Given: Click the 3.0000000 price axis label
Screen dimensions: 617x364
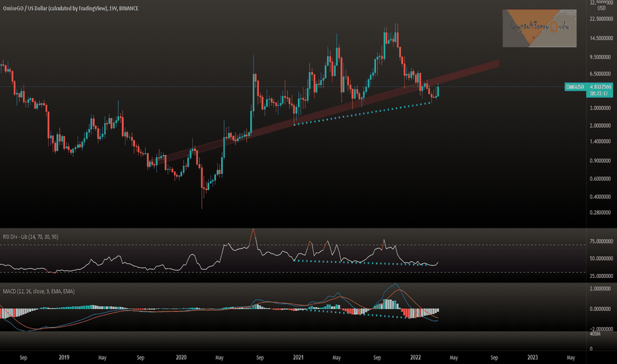Looking at the screenshot, I should tap(601, 108).
